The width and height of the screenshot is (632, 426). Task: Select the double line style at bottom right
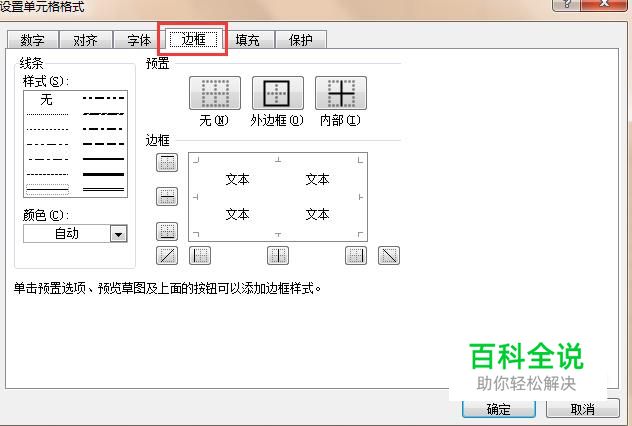(x=103, y=189)
